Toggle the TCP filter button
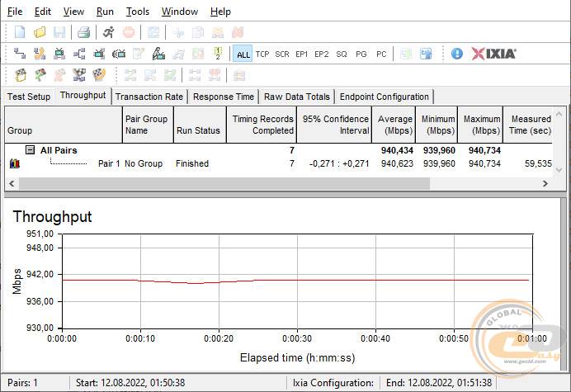Screen dimensions: 571x392 (262, 54)
